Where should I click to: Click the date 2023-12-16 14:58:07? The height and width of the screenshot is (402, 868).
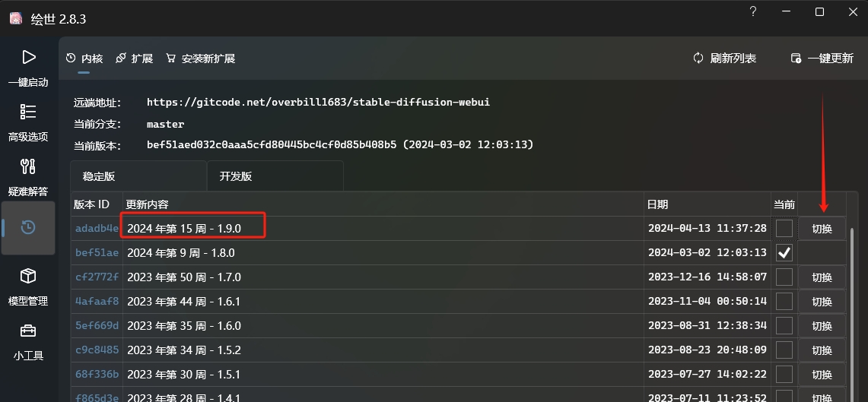click(707, 277)
